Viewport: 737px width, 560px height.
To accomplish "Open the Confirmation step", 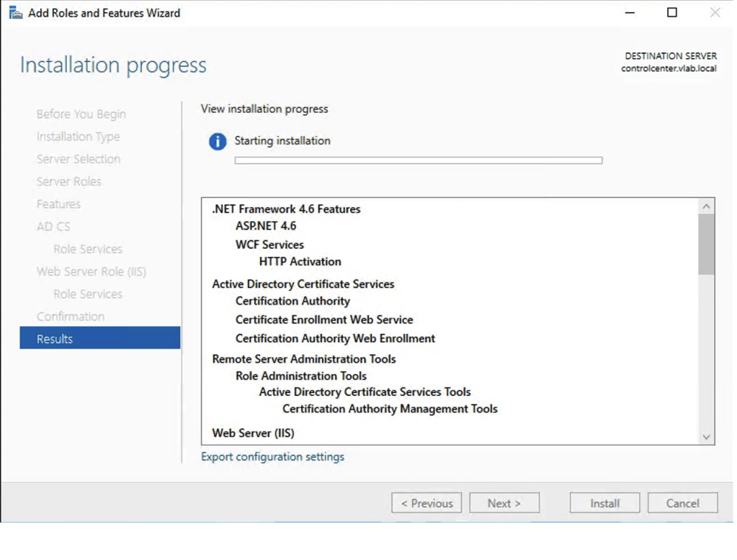I will point(71,317).
